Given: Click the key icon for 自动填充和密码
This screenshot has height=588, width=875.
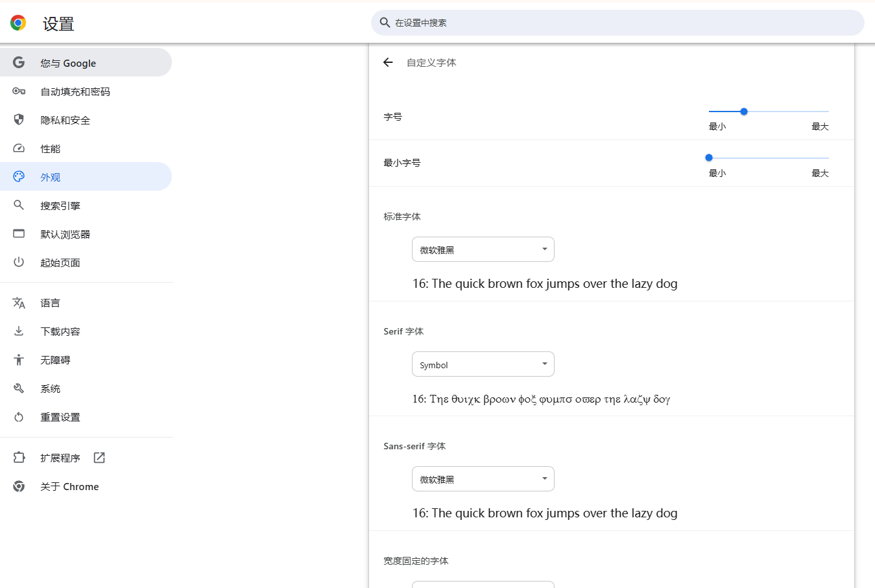Looking at the screenshot, I should 19,91.
